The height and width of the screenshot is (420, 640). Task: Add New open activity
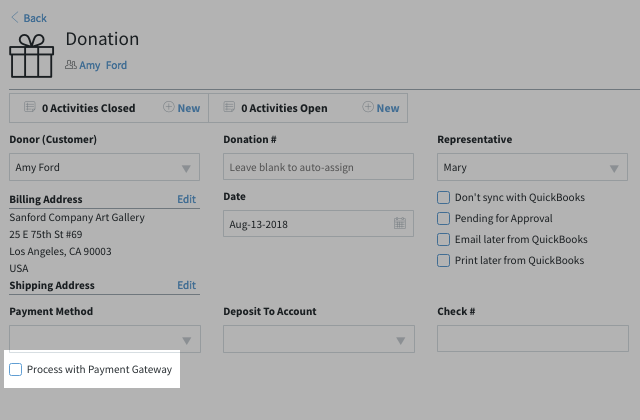(388, 108)
